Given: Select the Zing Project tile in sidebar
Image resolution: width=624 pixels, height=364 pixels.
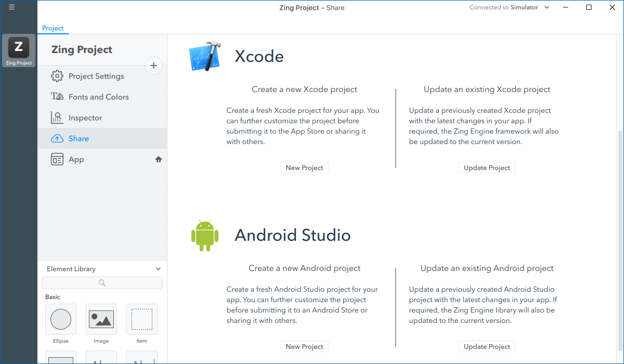Looking at the screenshot, I should (x=19, y=51).
